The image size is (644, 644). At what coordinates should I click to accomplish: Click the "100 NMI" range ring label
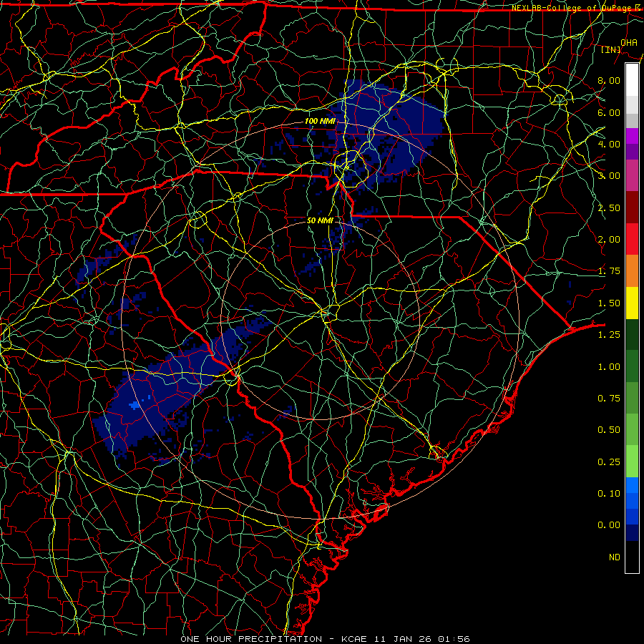click(320, 121)
